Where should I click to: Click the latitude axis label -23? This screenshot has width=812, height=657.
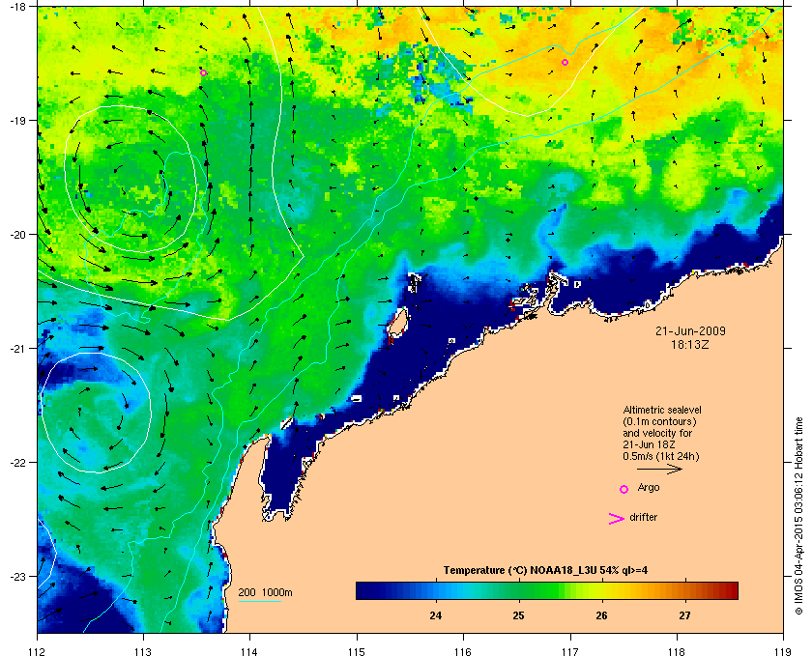pyautogui.click(x=18, y=576)
